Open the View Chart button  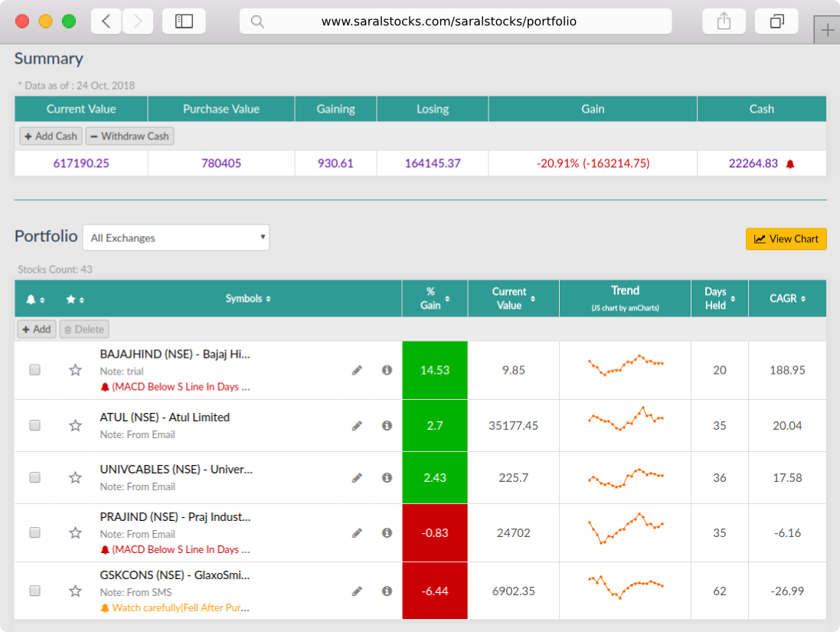(786, 239)
